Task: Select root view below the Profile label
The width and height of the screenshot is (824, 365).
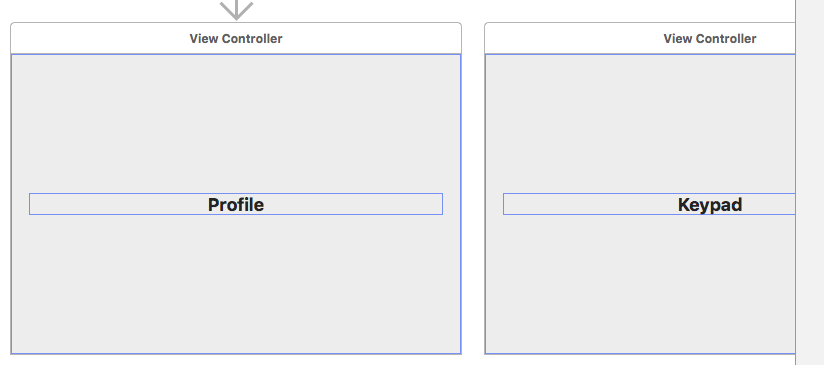Action: click(x=236, y=284)
